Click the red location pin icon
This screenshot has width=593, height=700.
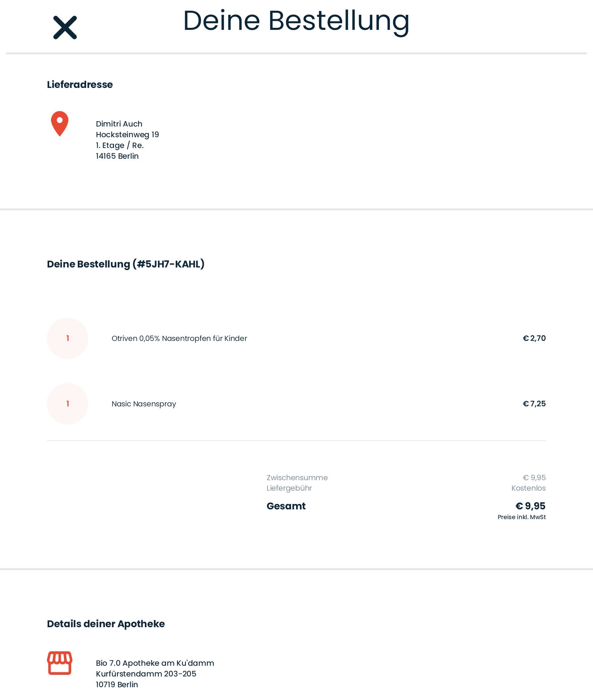point(59,124)
